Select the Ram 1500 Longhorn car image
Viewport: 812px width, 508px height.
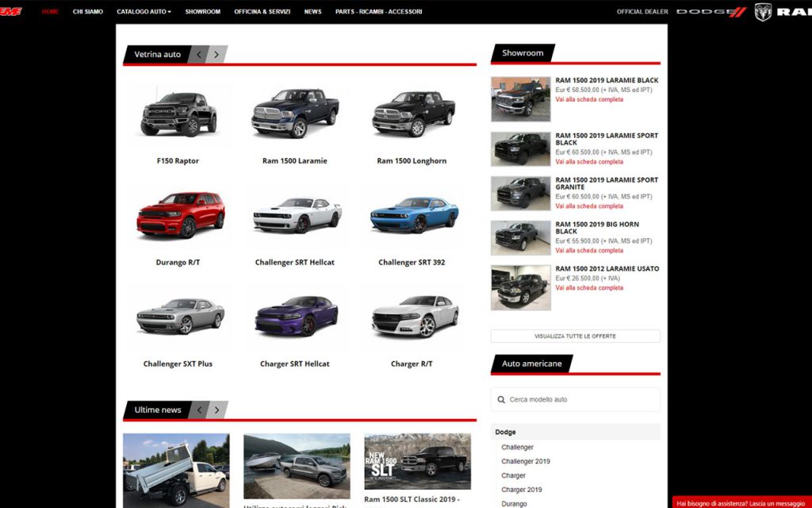click(x=413, y=114)
